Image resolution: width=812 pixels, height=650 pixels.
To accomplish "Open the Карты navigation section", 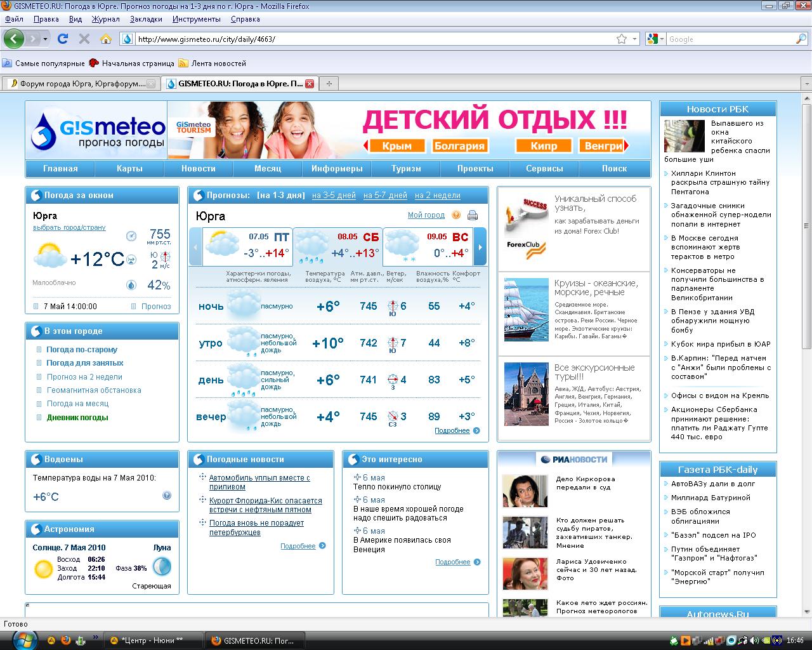I will (x=129, y=169).
